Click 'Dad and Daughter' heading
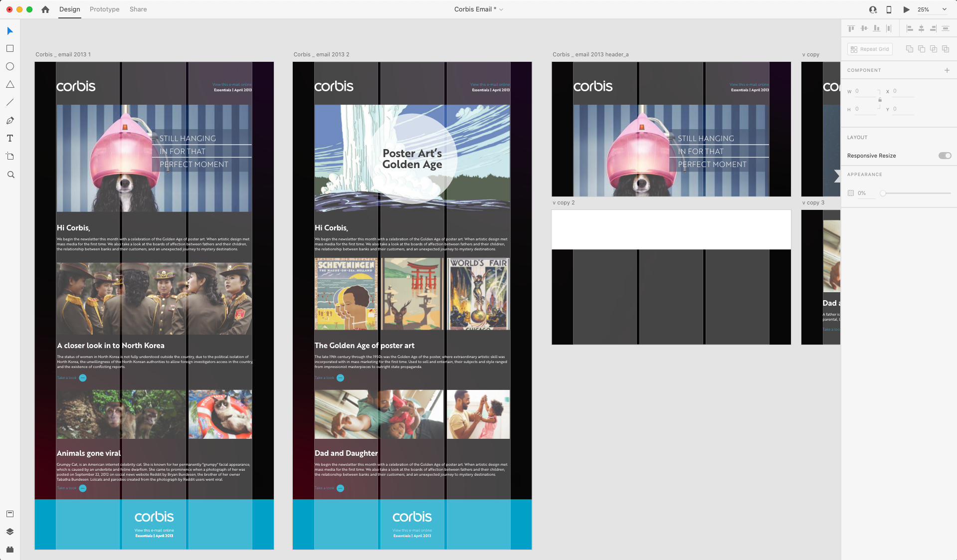Image resolution: width=957 pixels, height=560 pixels. 346,453
